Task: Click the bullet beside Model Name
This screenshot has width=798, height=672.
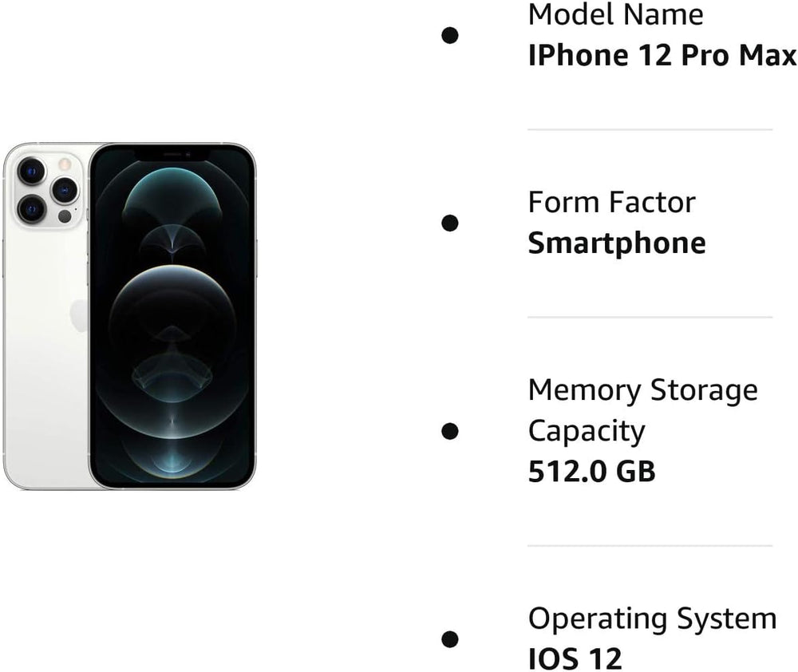Action: coord(451,35)
